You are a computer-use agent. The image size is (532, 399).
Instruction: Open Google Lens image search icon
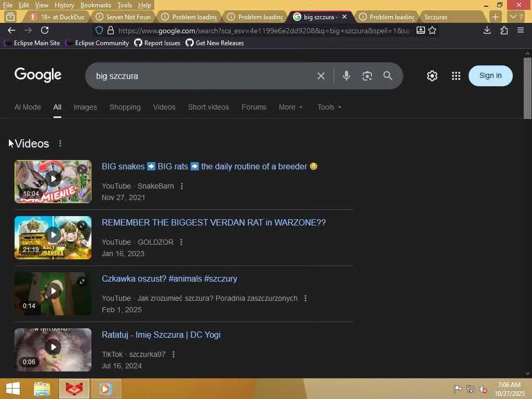pos(367,76)
